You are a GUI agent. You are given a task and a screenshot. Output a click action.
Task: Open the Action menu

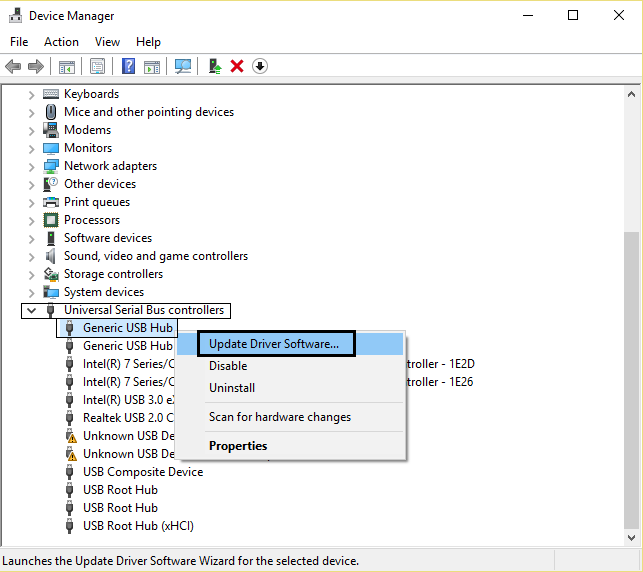tap(61, 42)
